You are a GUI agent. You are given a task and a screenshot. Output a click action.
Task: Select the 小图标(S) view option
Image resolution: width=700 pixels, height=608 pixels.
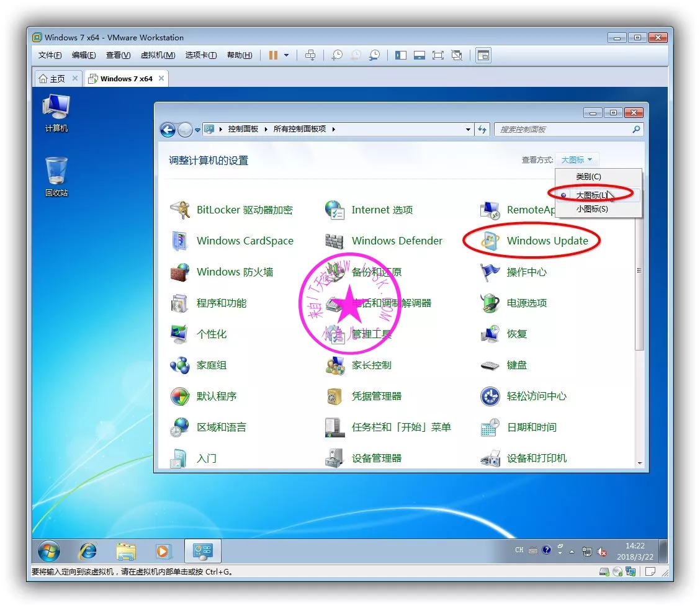tap(591, 209)
